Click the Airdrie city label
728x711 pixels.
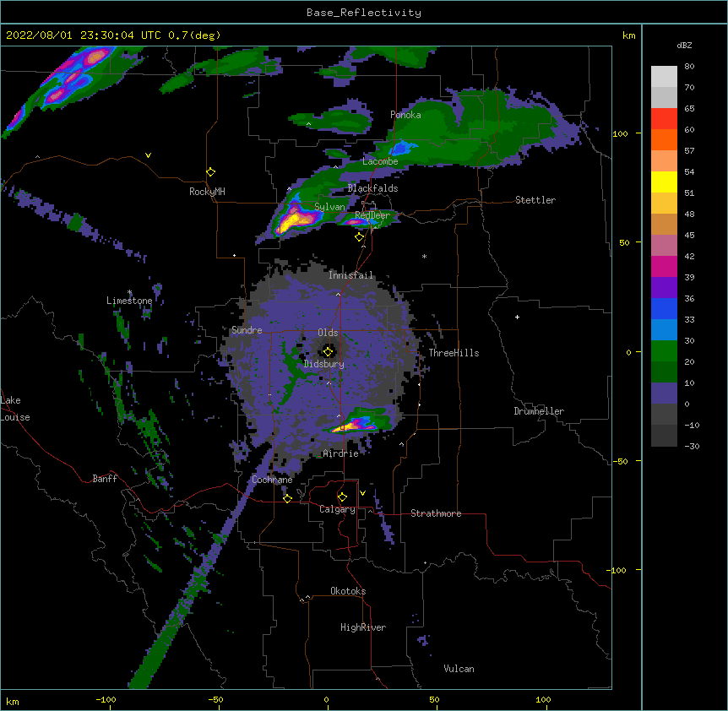(x=340, y=453)
